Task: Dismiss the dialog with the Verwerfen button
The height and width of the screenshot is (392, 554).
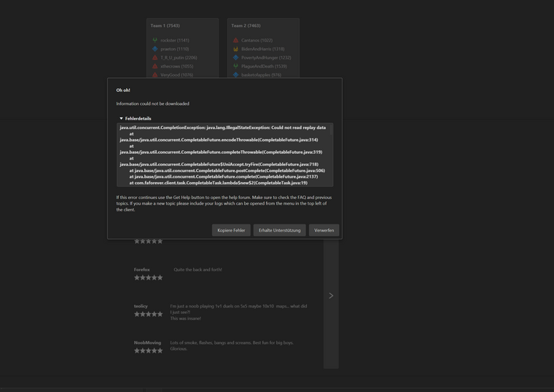Action: tap(324, 230)
